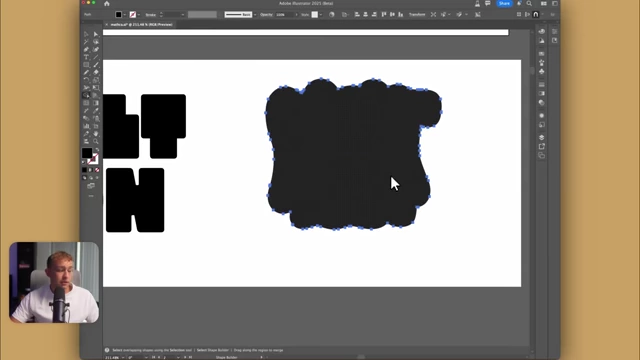The image size is (640, 360).
Task: Select the Pencil tool
Action: click(86, 72)
